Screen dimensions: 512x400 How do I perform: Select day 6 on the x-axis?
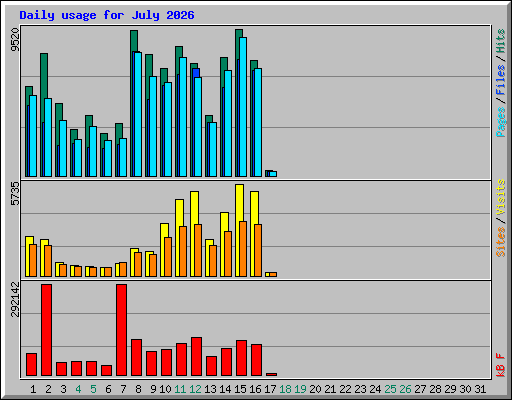[x=108, y=389]
